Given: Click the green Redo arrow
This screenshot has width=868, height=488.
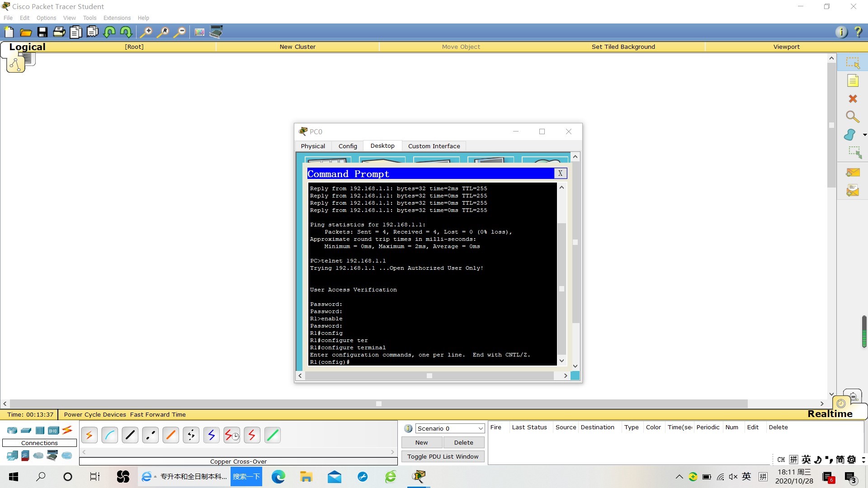Looking at the screenshot, I should click(126, 32).
